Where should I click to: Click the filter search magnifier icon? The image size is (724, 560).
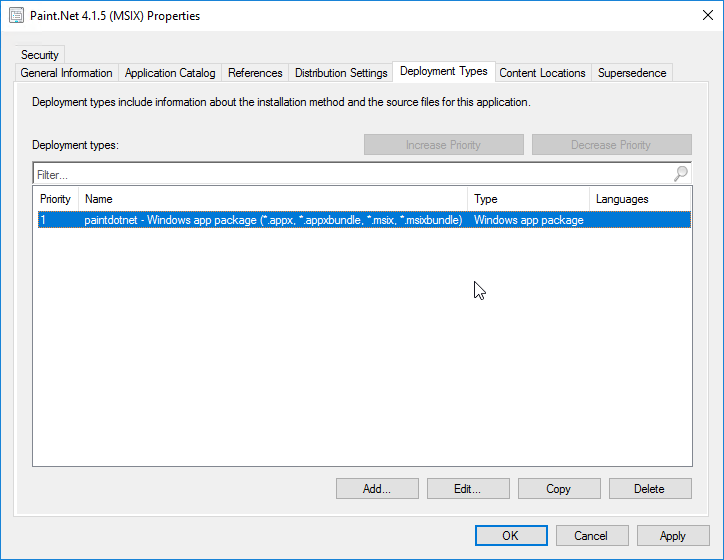click(x=680, y=174)
